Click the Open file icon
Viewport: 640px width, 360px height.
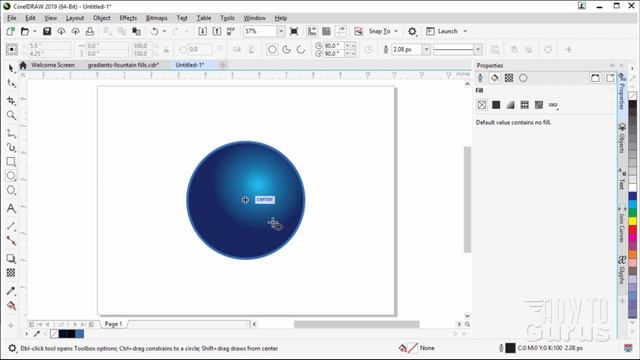point(25,31)
